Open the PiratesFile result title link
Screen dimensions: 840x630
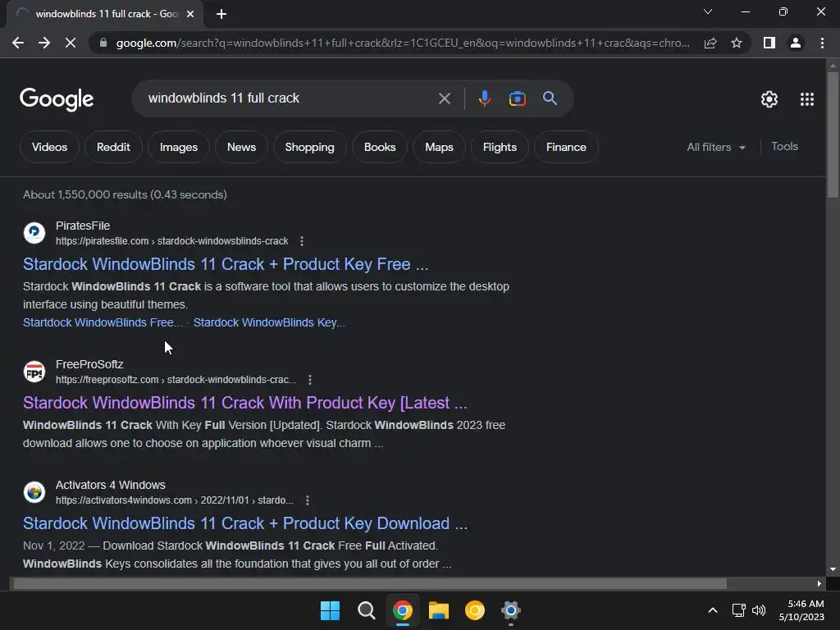(226, 264)
